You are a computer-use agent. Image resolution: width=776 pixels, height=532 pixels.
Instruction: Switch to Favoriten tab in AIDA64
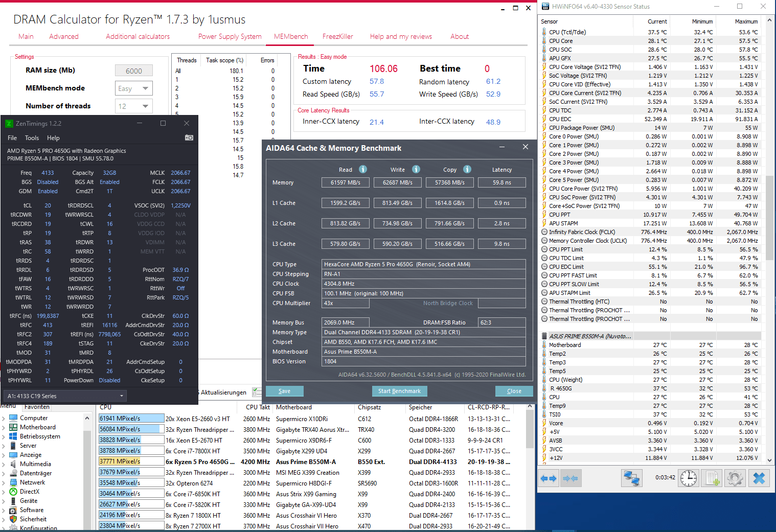37,407
